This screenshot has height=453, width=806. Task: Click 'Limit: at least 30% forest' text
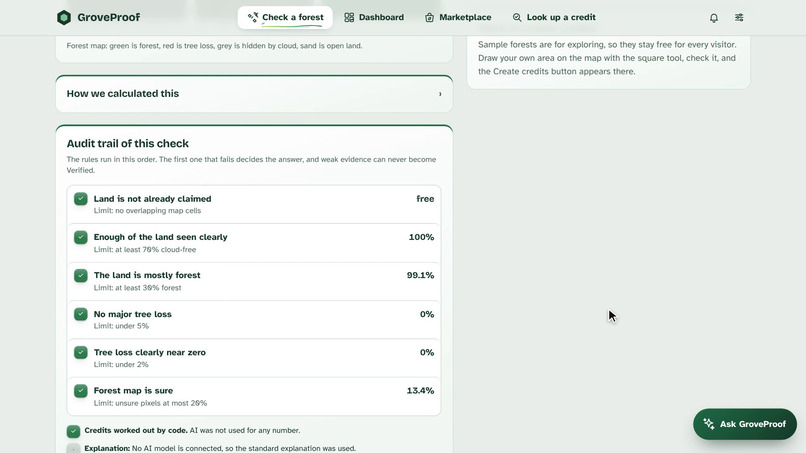click(137, 288)
